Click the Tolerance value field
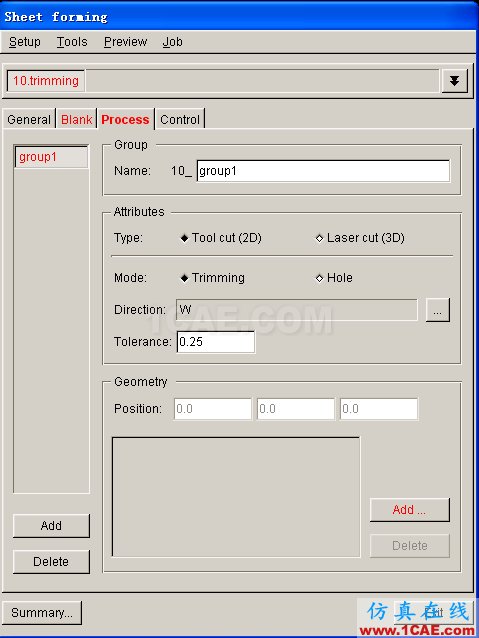Image resolution: width=479 pixels, height=638 pixels. point(216,342)
